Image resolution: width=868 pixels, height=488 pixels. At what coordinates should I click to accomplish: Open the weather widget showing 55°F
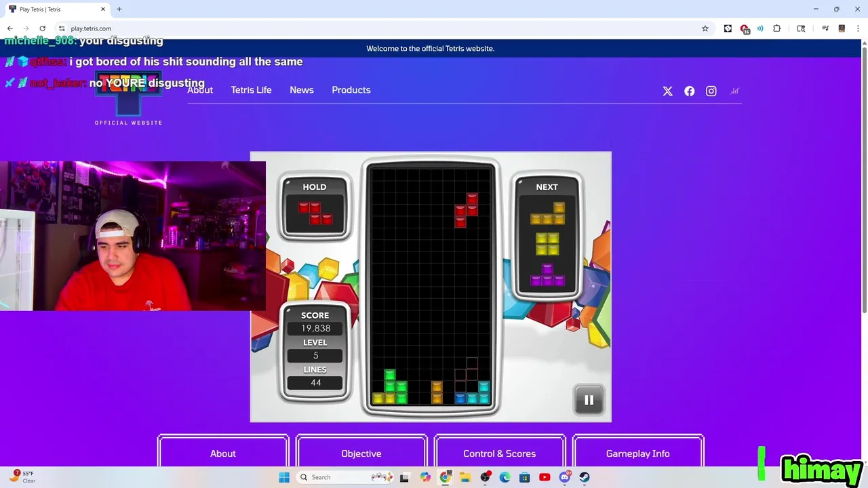coord(22,477)
